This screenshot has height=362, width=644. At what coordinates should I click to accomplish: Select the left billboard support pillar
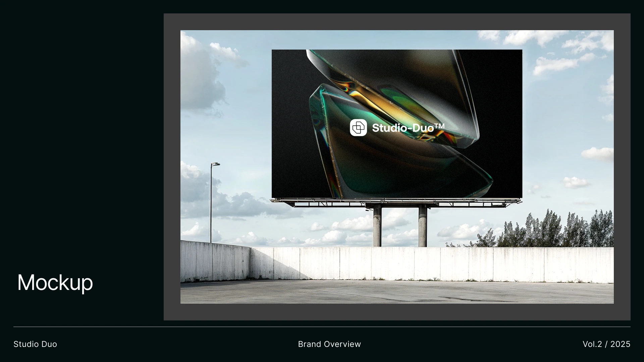tap(377, 226)
